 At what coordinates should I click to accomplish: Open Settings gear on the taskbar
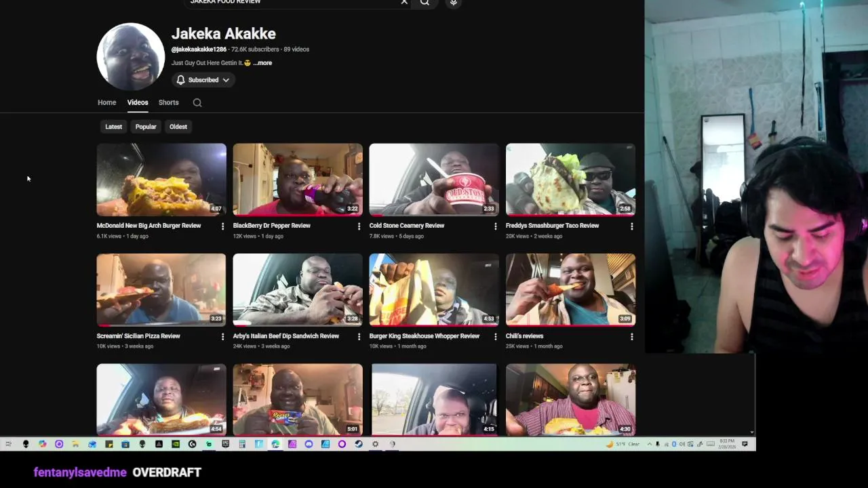tap(375, 444)
